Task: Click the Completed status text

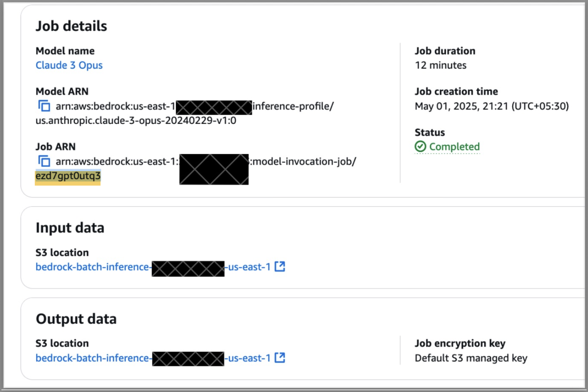Action: click(x=454, y=147)
